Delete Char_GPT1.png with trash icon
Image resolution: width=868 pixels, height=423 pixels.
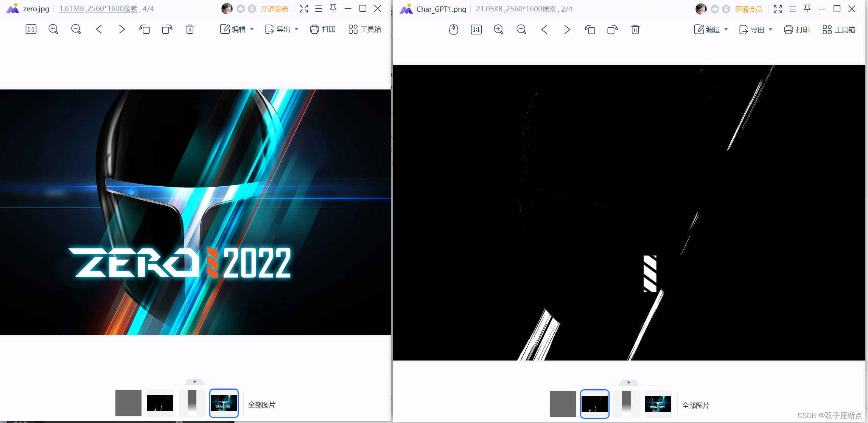(x=635, y=30)
